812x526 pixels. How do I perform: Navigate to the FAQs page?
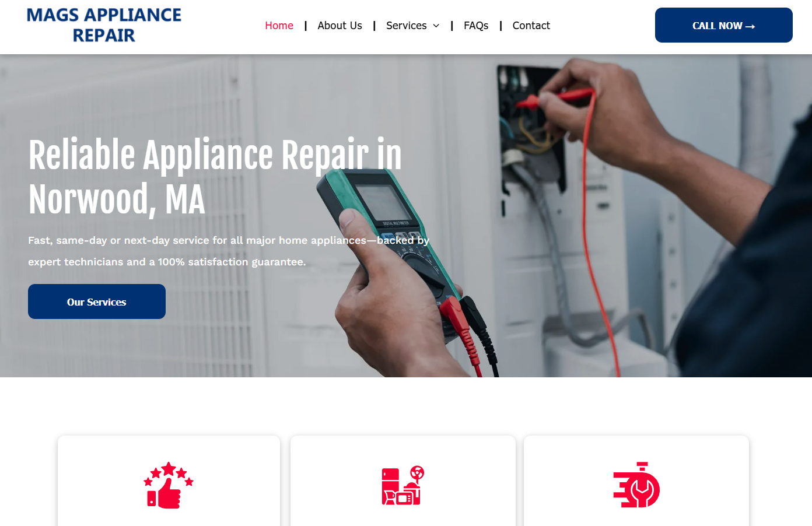(476, 26)
